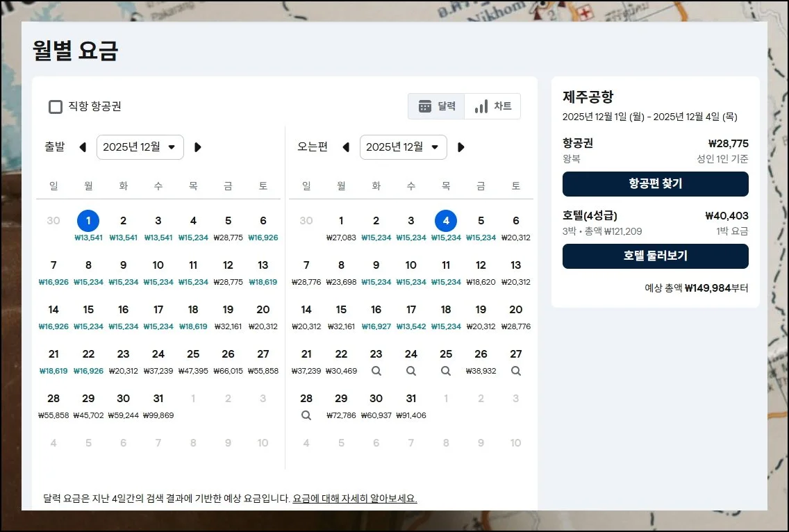Open the 오는편 month dropdown 2025년 12월
The image size is (789, 532).
point(403,147)
